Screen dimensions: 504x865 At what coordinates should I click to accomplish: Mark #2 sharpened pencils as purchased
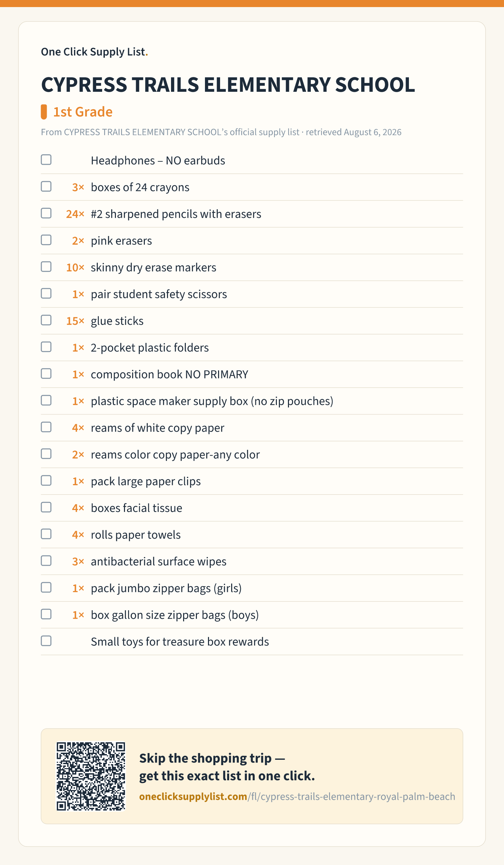point(46,213)
